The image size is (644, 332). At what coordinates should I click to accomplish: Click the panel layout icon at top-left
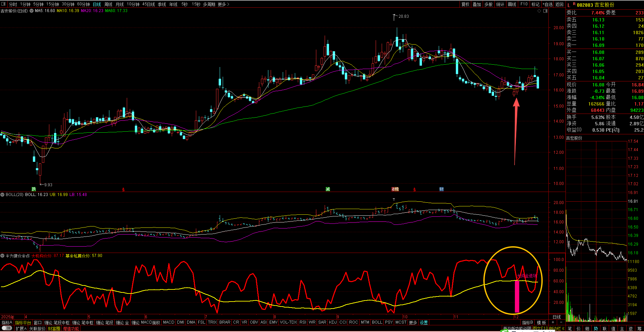(x=4, y=4)
